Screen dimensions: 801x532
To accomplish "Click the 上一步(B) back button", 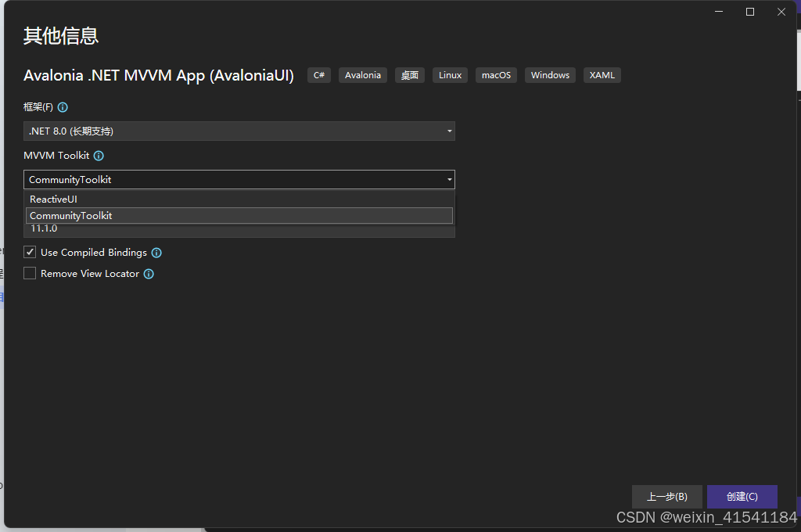I will click(x=666, y=497).
